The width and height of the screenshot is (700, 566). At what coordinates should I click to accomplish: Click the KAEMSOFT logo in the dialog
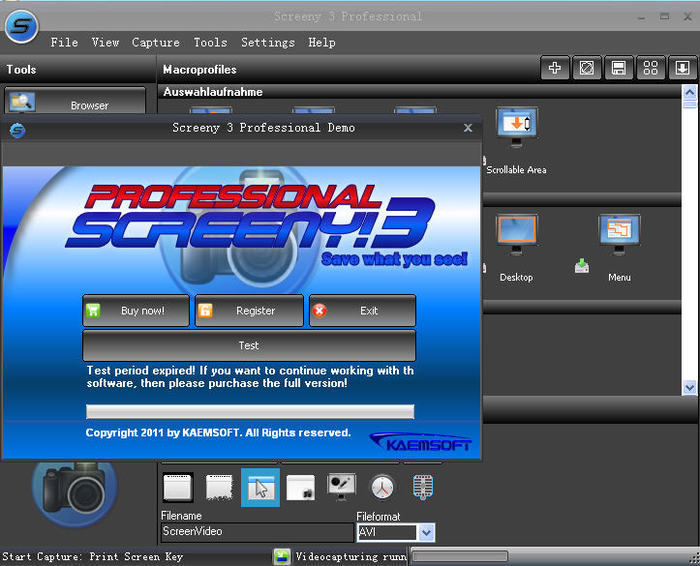[x=421, y=442]
